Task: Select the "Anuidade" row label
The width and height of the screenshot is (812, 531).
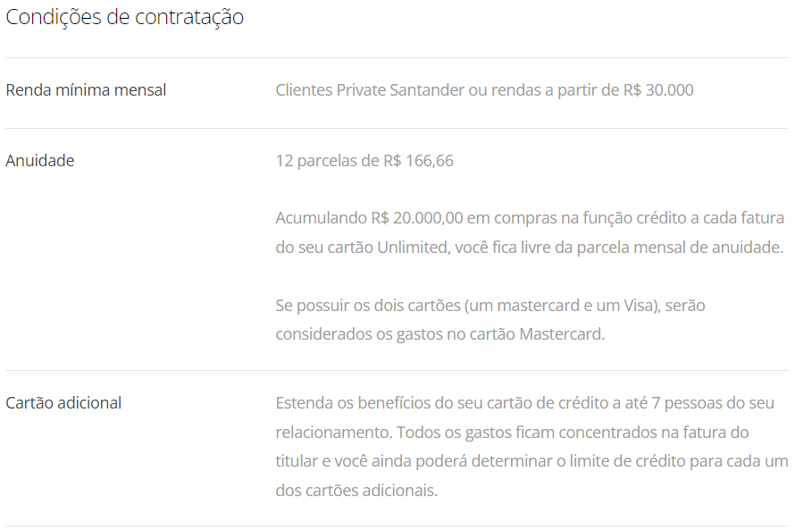Action: pos(40,161)
